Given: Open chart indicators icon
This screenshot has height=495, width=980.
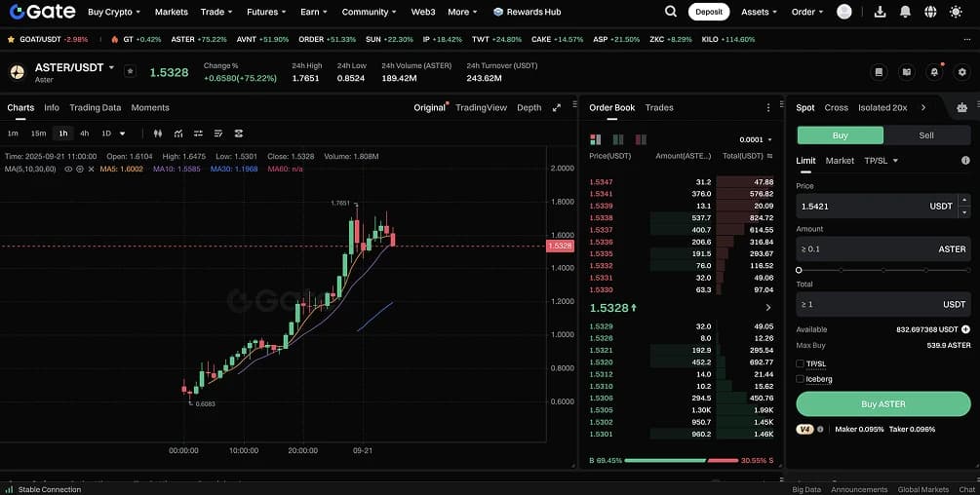Looking at the screenshot, I should pyautogui.click(x=178, y=133).
